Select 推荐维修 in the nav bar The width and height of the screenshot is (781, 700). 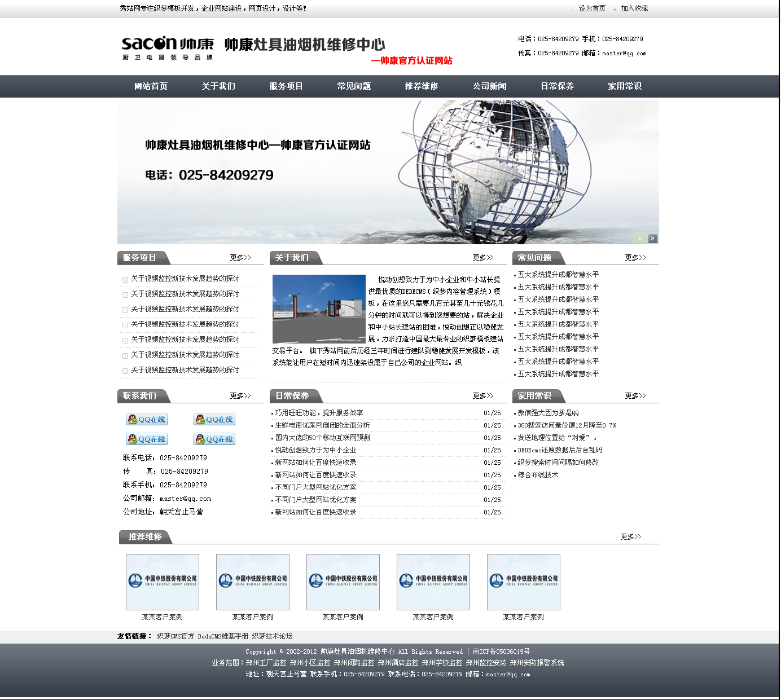(422, 86)
